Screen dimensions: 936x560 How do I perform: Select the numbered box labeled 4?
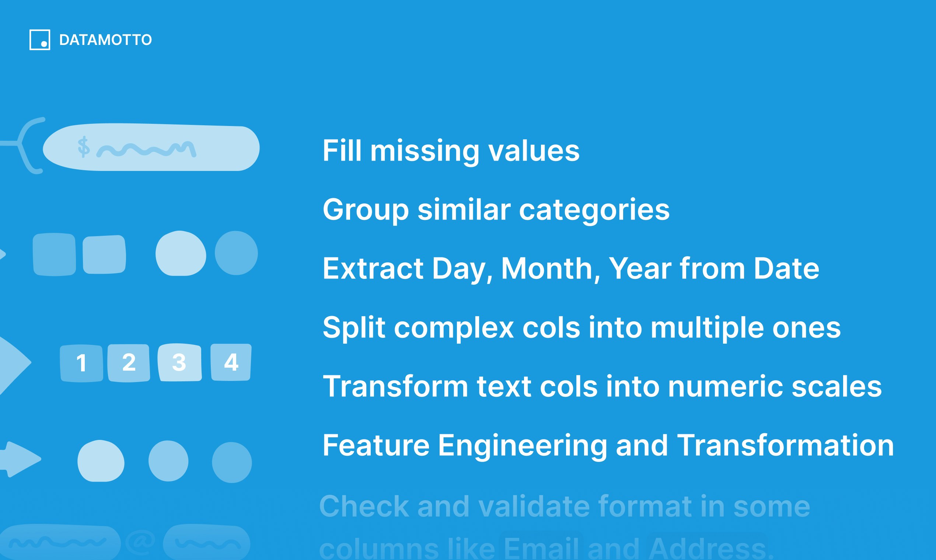(231, 362)
